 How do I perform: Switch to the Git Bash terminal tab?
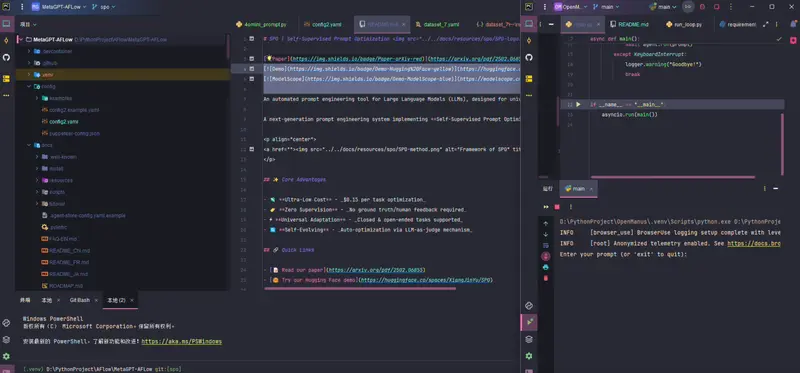tap(80, 300)
